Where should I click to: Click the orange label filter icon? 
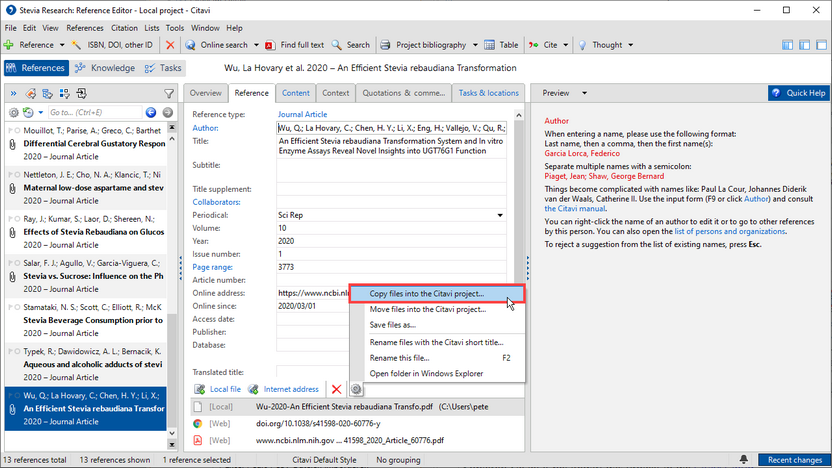[x=31, y=94]
